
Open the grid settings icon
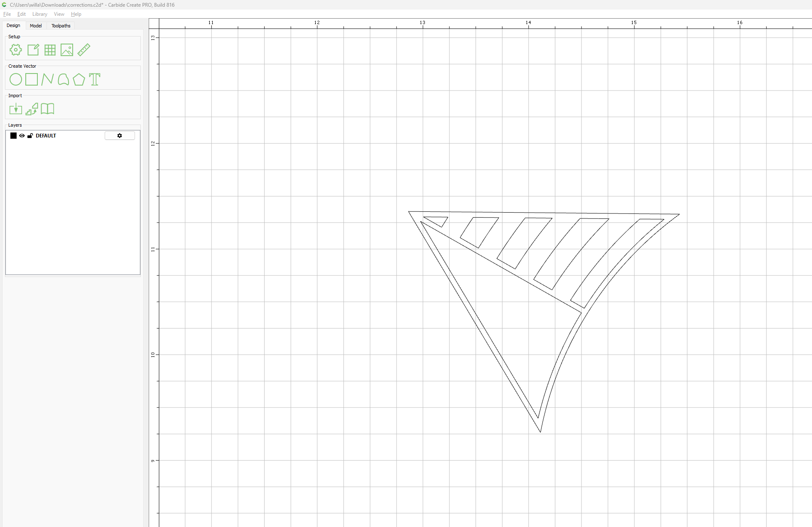50,50
